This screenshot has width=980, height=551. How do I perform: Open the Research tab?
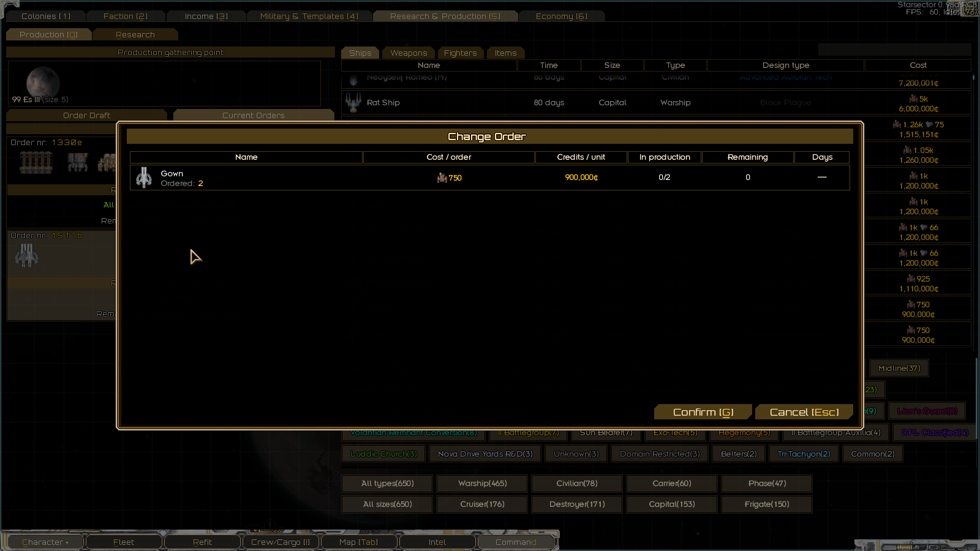[x=135, y=35]
